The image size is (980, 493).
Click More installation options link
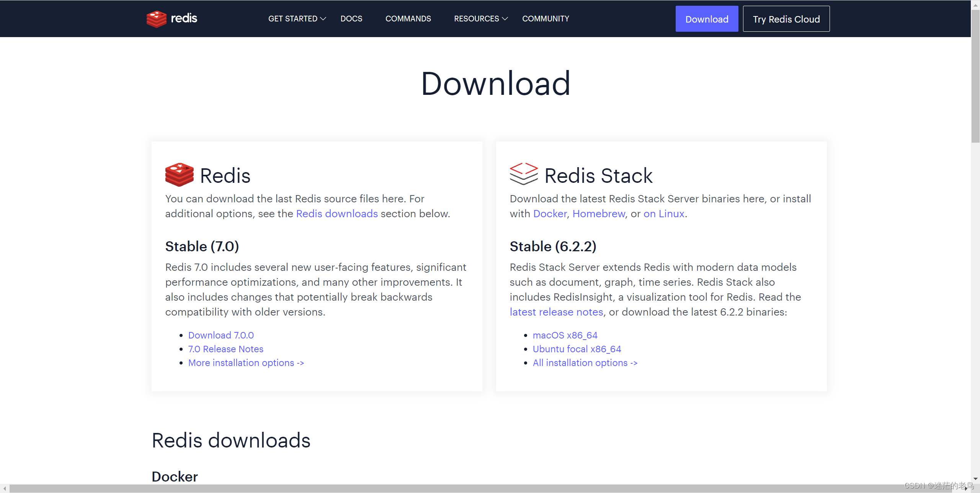[x=246, y=363]
